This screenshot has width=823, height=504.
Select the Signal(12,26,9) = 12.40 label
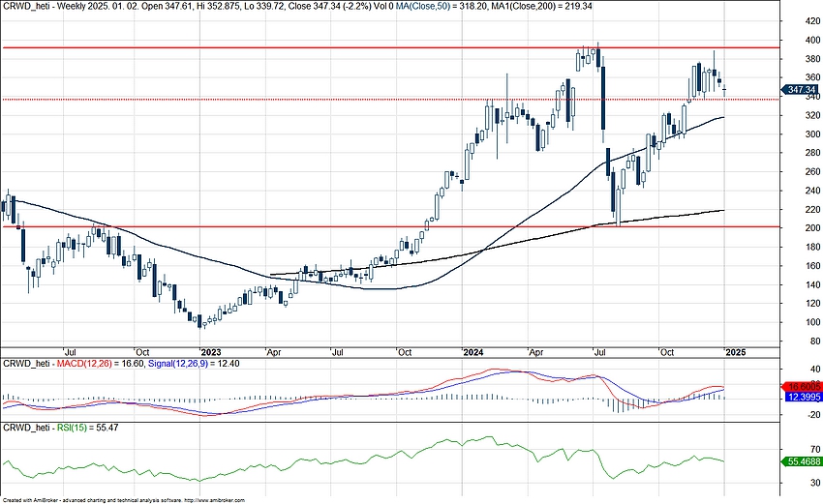194,364
